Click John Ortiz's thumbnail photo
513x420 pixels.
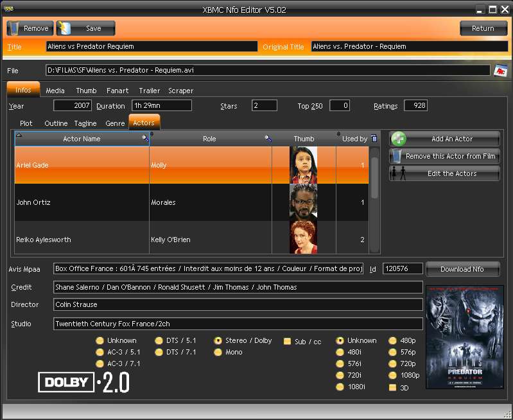click(x=303, y=202)
